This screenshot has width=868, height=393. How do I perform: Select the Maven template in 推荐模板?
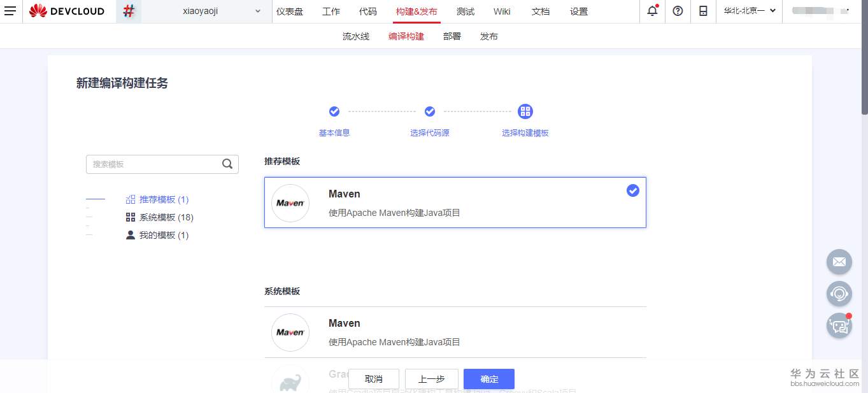tap(455, 202)
